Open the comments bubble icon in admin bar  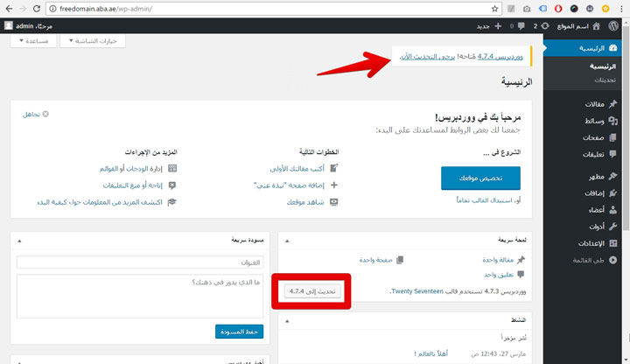[521, 26]
